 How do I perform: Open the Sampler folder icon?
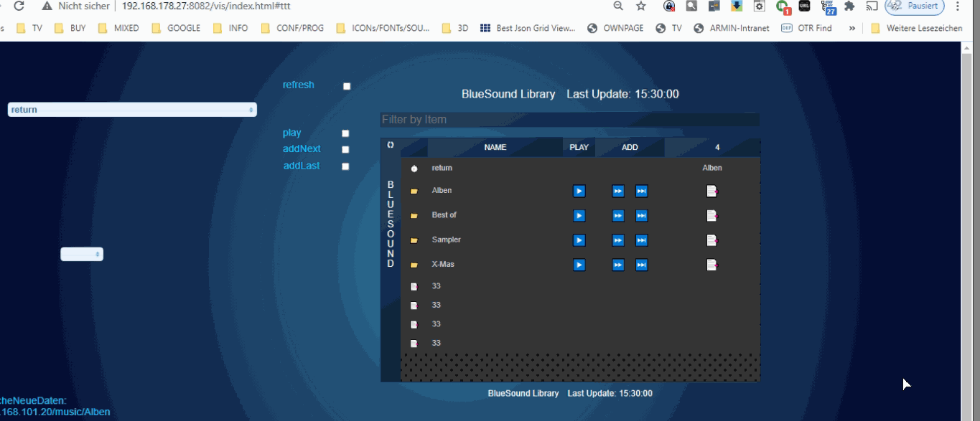coord(414,241)
